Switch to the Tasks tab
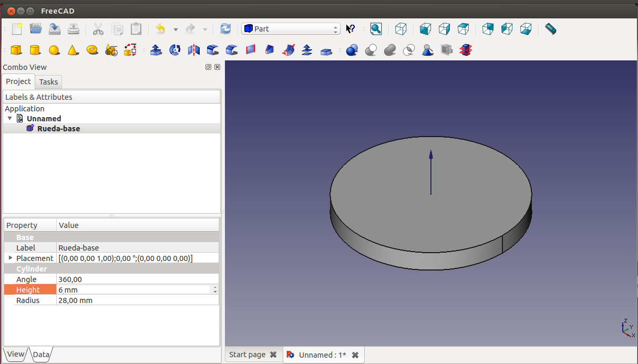Image resolution: width=638 pixels, height=364 pixels. pos(48,82)
